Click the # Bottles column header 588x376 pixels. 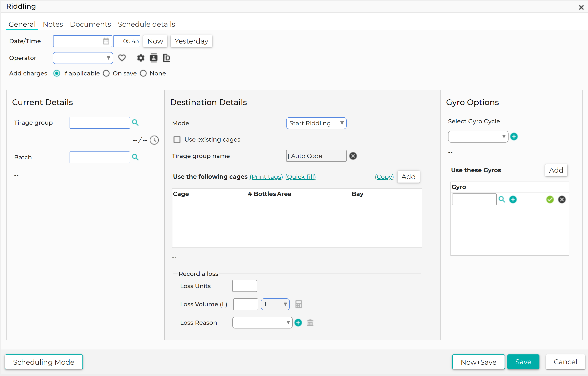click(262, 194)
